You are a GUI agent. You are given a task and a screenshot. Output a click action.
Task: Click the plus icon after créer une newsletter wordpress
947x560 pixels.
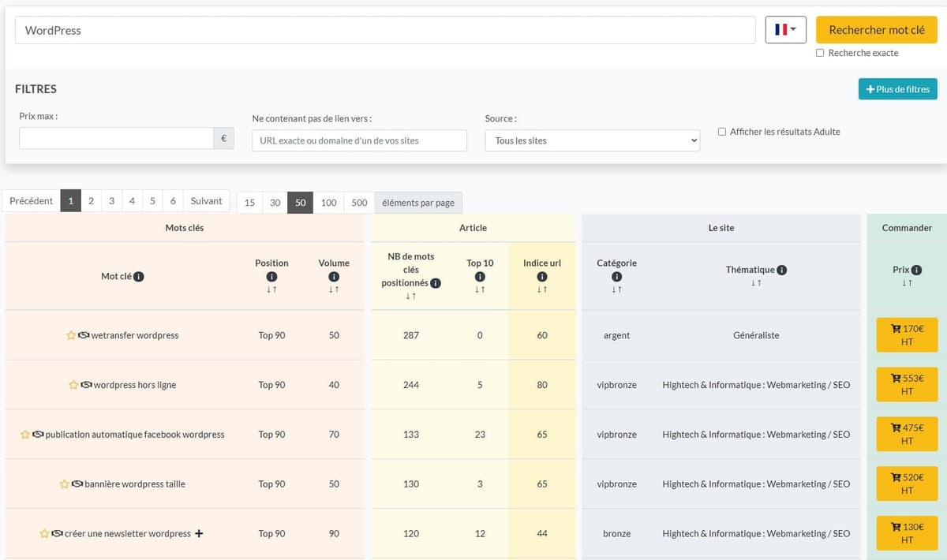199,533
